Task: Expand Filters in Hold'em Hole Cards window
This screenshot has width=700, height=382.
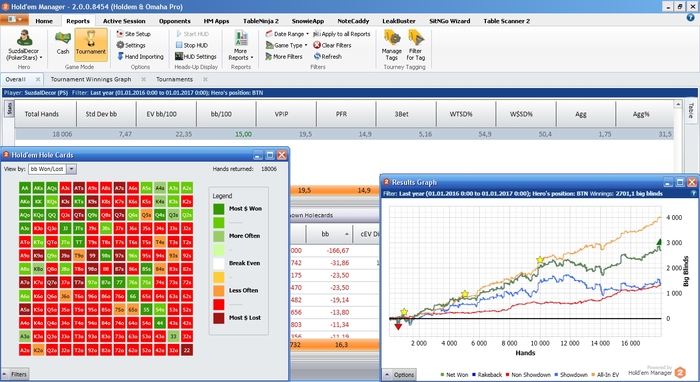Action: (x=15, y=374)
